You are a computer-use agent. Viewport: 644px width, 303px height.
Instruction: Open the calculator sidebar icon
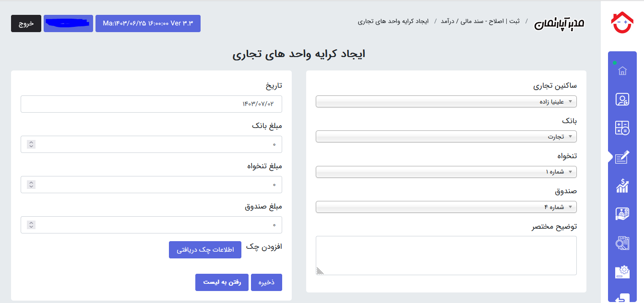pyautogui.click(x=622, y=128)
